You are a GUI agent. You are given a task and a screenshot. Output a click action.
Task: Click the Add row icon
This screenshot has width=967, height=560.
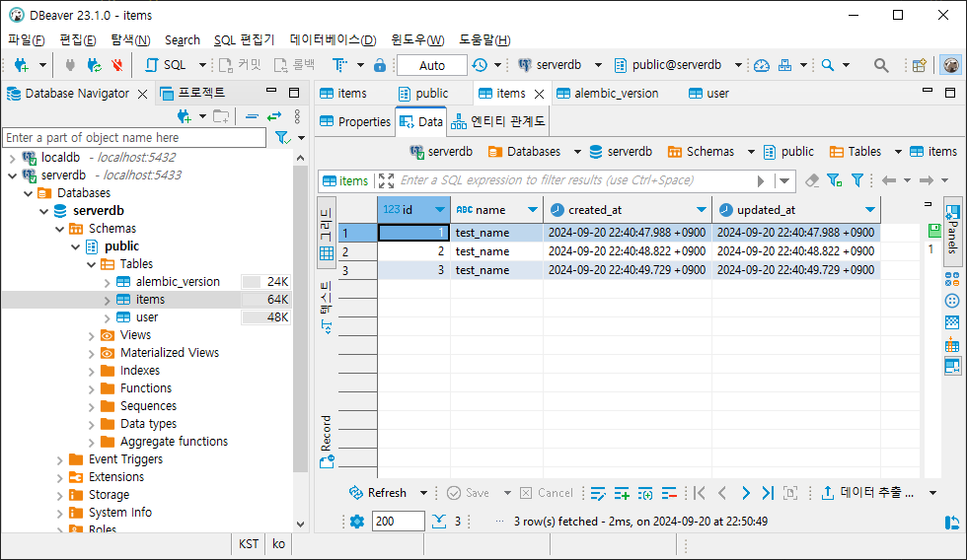tap(622, 493)
